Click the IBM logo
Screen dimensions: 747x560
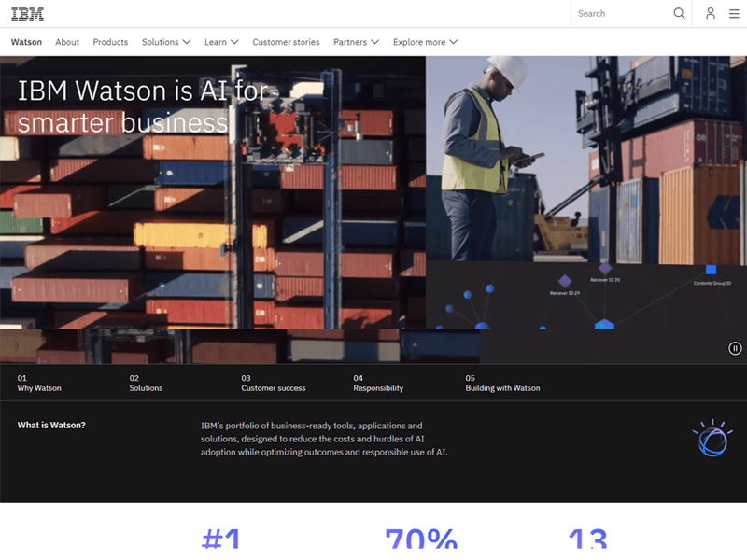click(27, 13)
